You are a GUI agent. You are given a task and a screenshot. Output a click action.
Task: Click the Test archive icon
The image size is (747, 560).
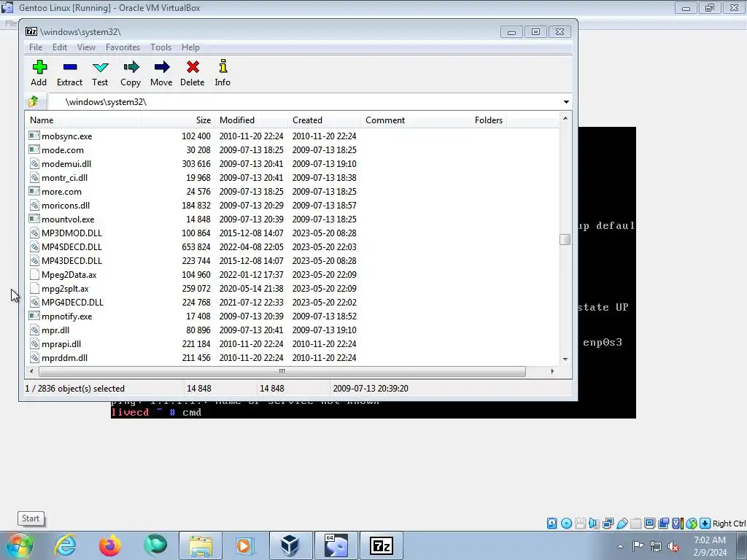tap(101, 67)
